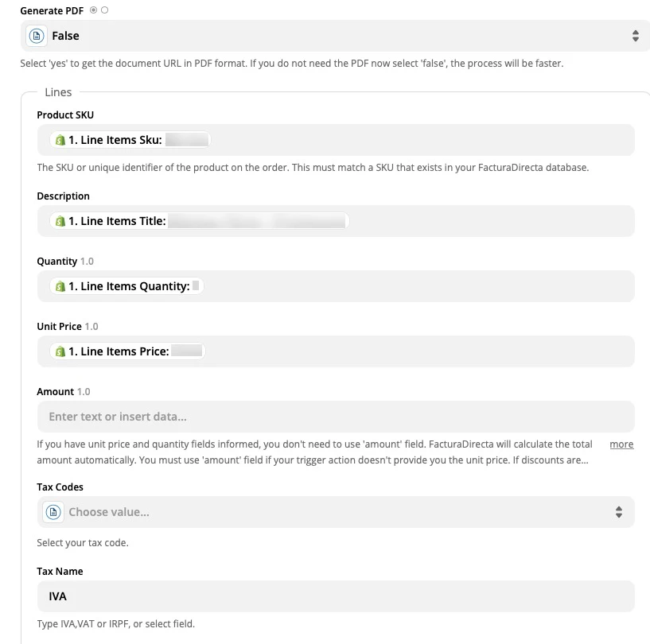The image size is (650, 644).
Task: Click the Shopify icon in the Line Items Title token
Action: [60, 220]
